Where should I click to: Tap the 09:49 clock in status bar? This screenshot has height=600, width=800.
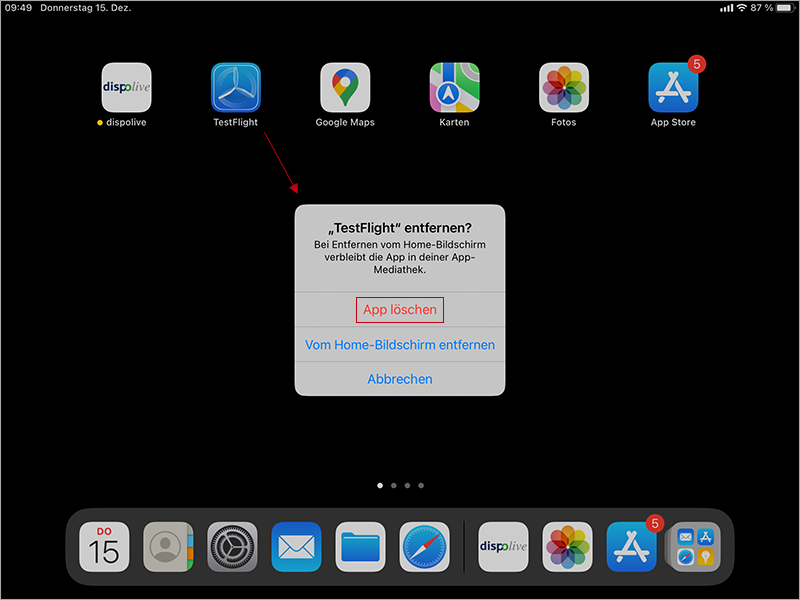pos(18,8)
